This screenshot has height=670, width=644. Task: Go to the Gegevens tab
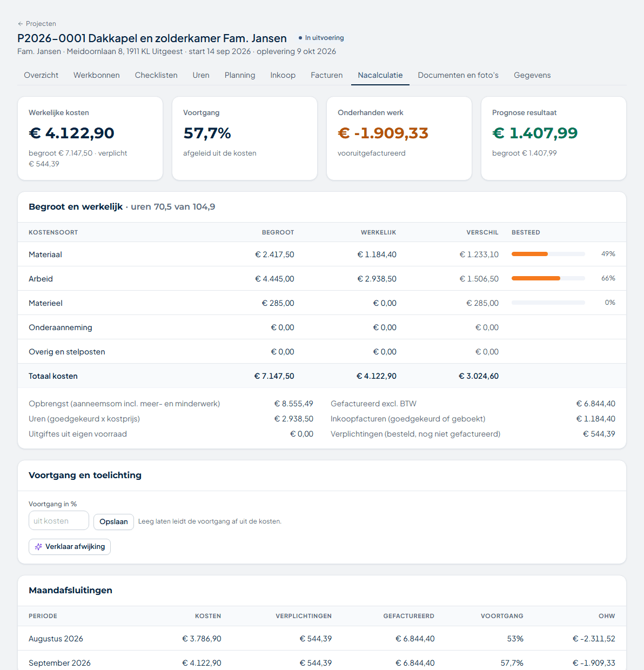pos(532,75)
